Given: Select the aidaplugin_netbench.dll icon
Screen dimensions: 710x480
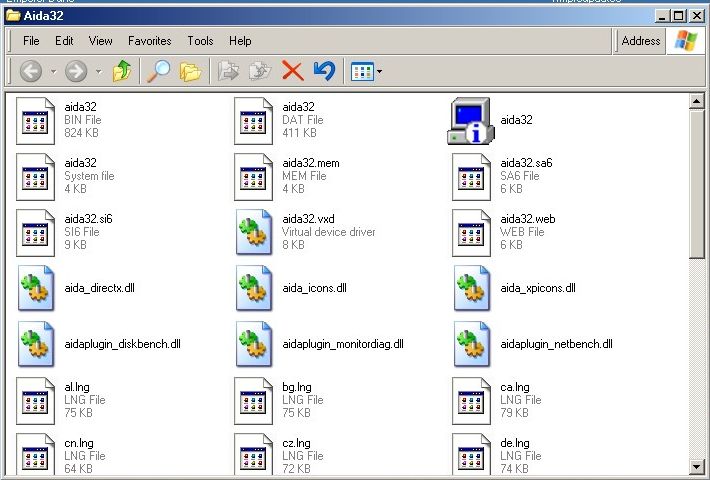Looking at the screenshot, I should (472, 344).
